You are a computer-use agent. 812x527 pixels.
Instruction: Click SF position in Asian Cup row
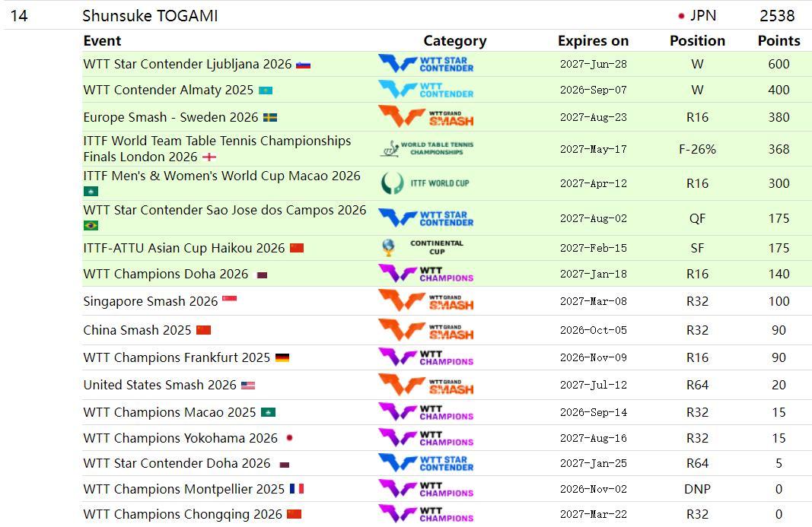[x=697, y=248]
